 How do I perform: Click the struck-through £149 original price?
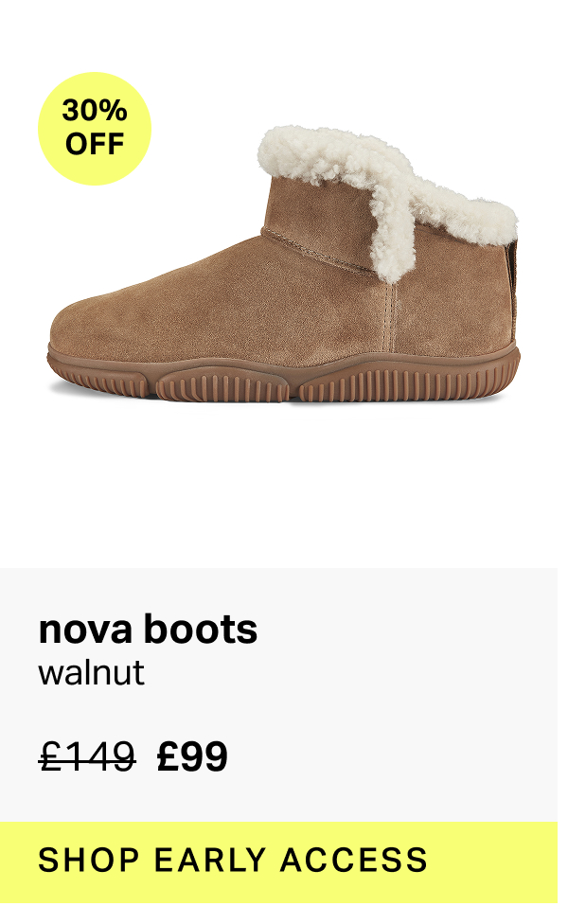(x=87, y=756)
